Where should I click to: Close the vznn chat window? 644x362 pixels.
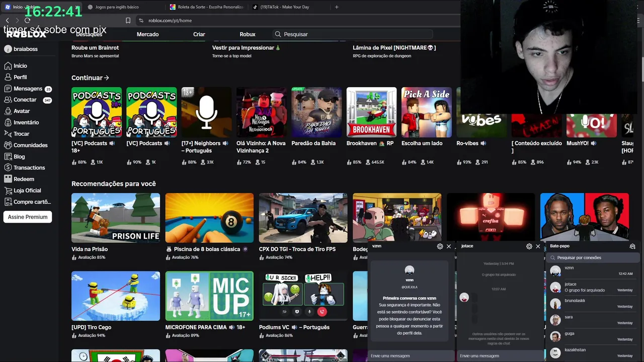(449, 246)
